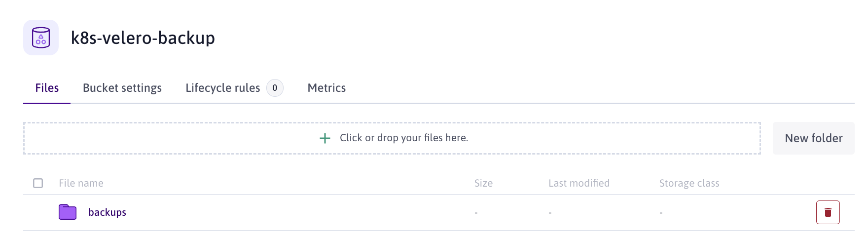Click the Lifecycle rules count badge
Viewport: 868px width, 239px height.
click(x=275, y=88)
